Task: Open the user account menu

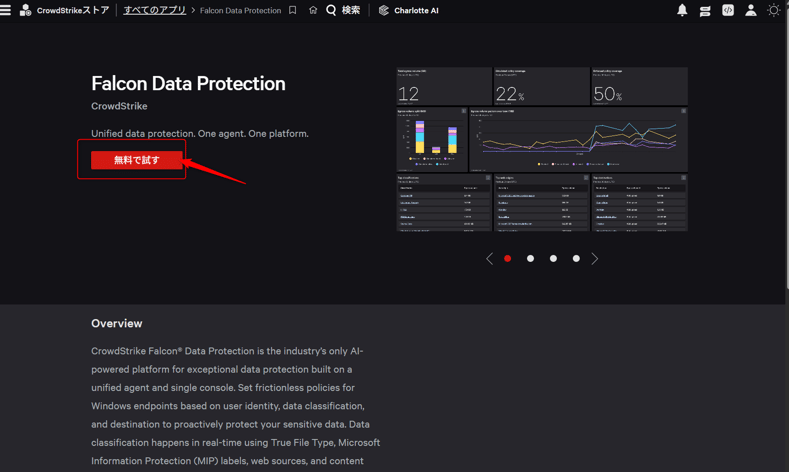Action: 751,10
